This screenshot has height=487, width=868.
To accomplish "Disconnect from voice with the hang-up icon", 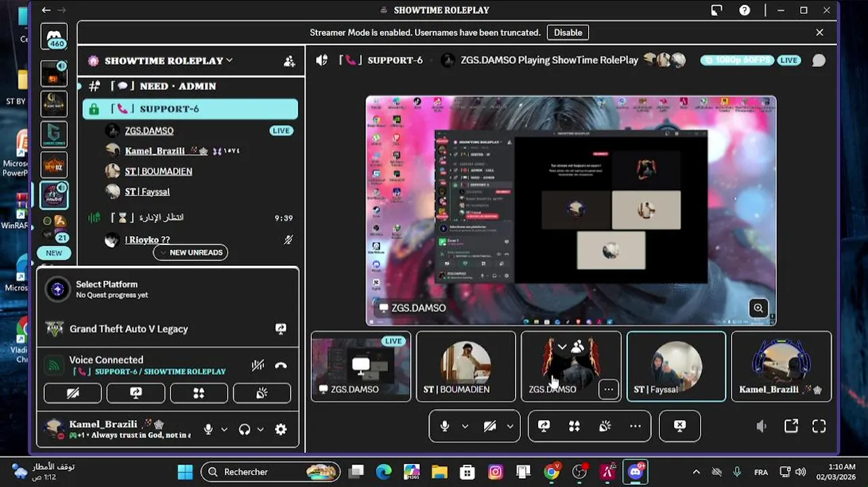I will click(x=281, y=365).
